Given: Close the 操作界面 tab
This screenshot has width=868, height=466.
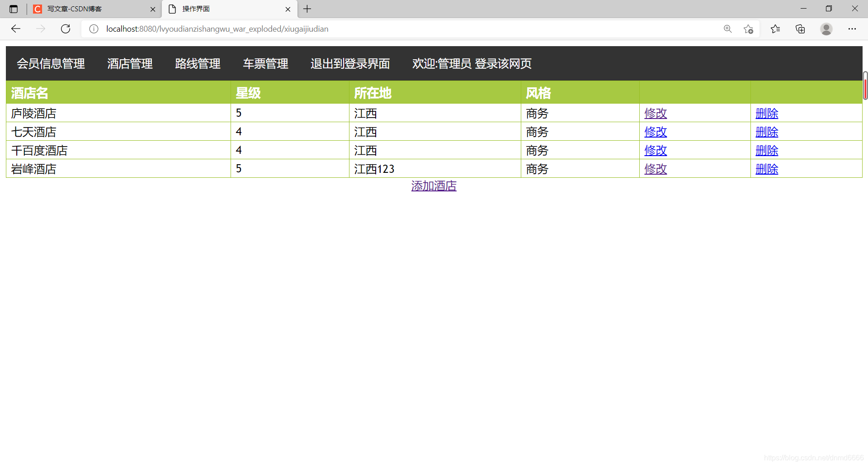Looking at the screenshot, I should point(288,9).
